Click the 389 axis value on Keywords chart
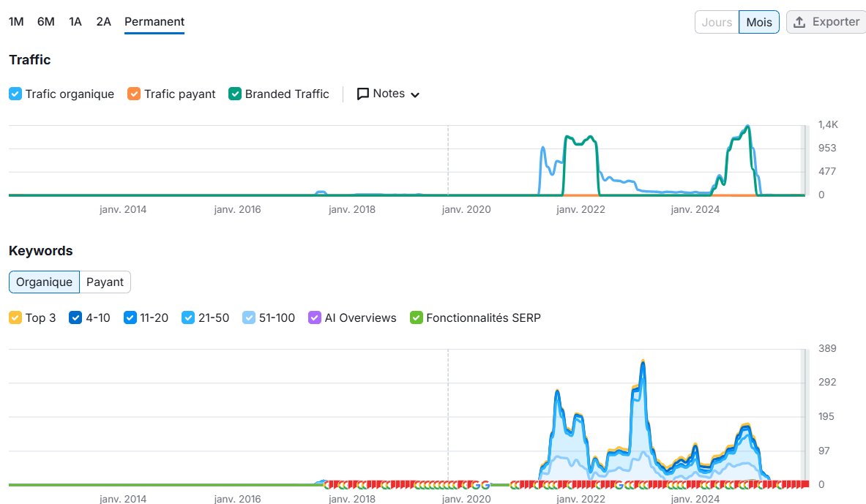 (x=827, y=348)
